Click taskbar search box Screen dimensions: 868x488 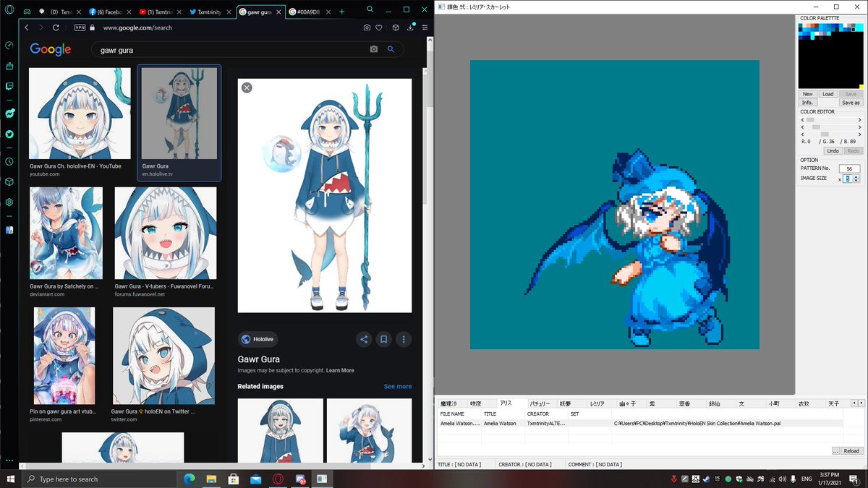coord(98,479)
